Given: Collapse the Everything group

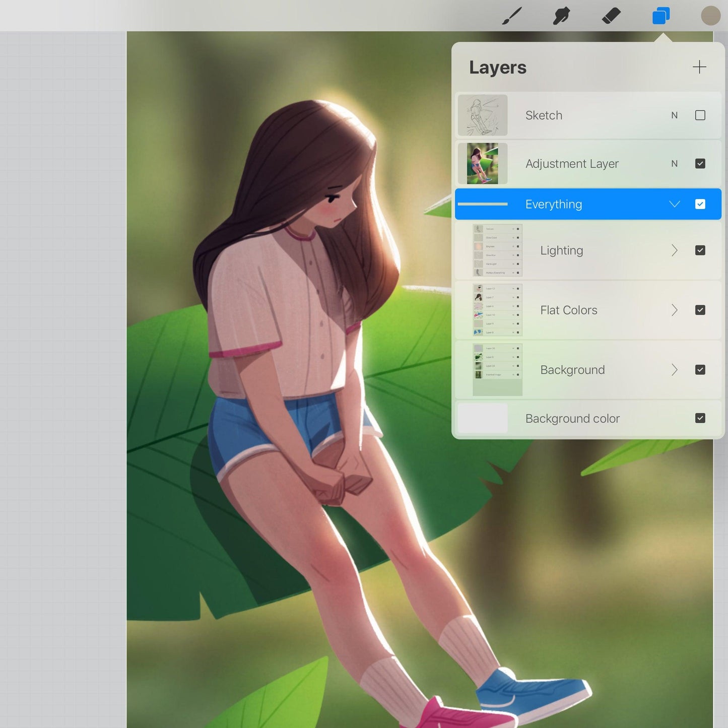Looking at the screenshot, I should pyautogui.click(x=674, y=204).
